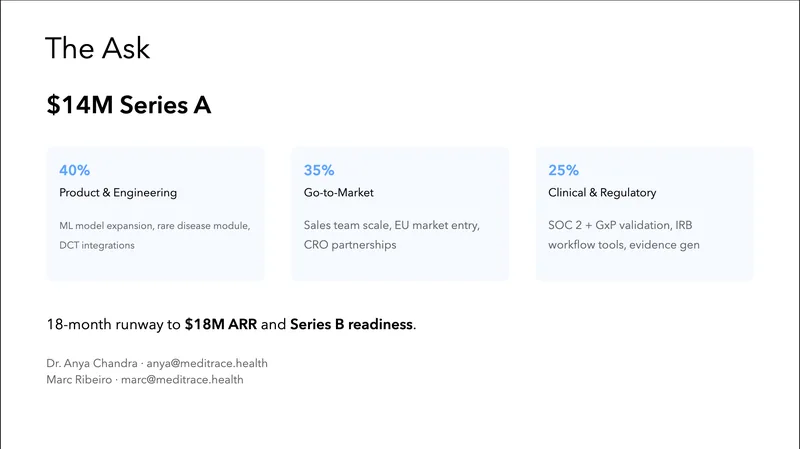Click the 35% allocation figure
Viewport: 800px width, 449px height.
click(319, 170)
